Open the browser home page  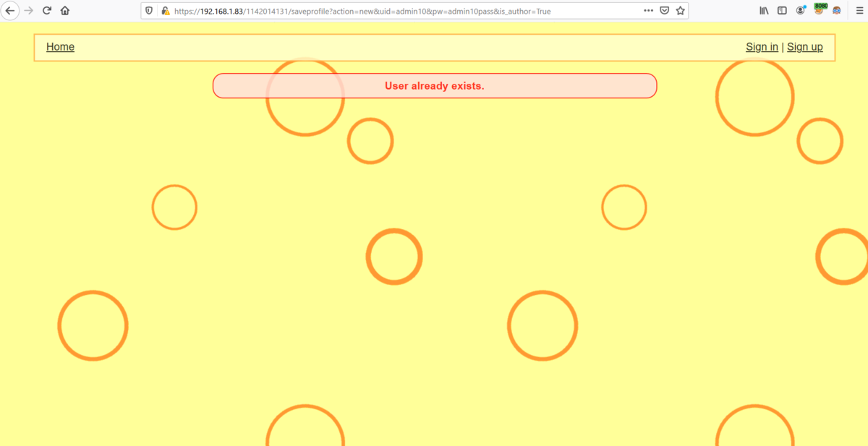[65, 11]
